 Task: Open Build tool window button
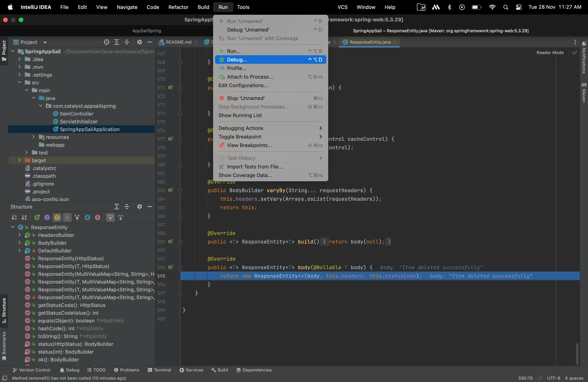click(220, 370)
